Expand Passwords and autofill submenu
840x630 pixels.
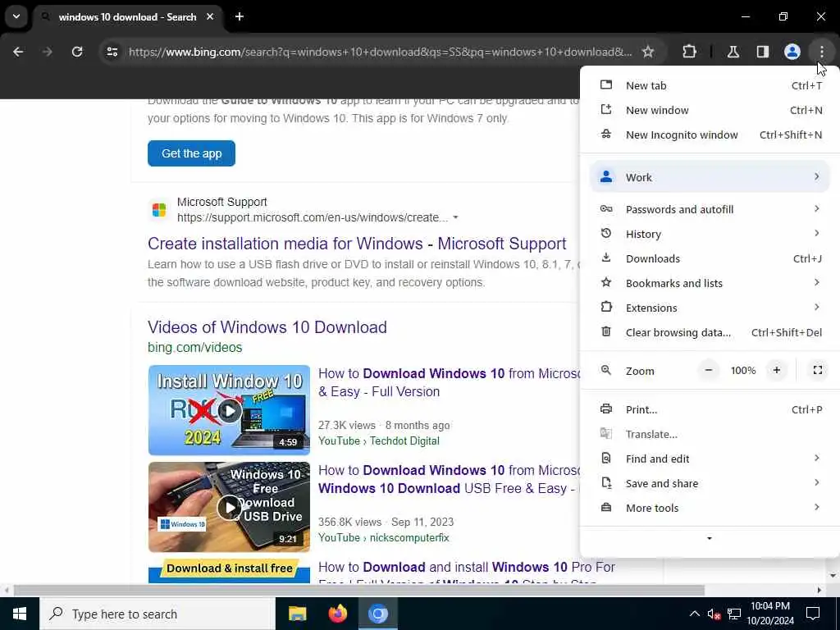(x=710, y=209)
